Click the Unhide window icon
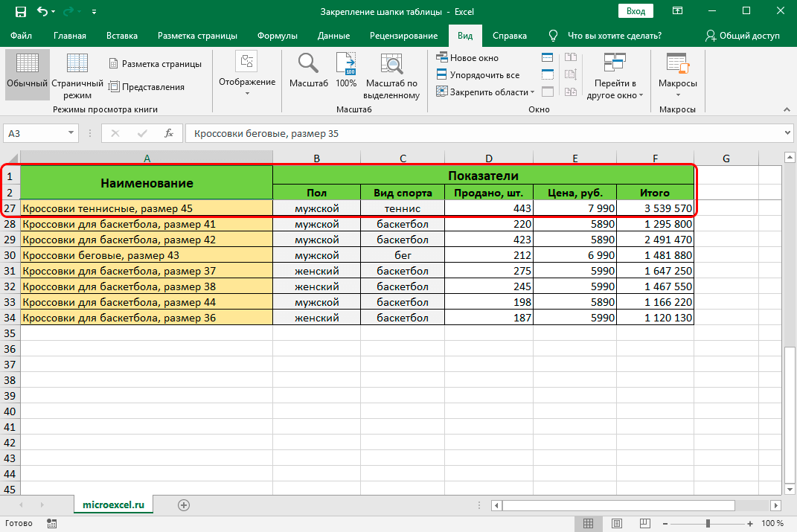 pyautogui.click(x=548, y=92)
